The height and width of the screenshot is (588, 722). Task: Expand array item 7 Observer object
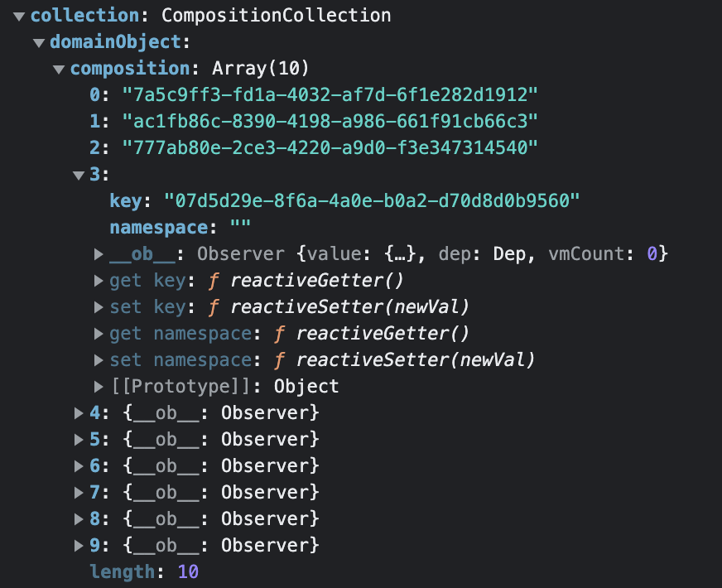(79, 492)
